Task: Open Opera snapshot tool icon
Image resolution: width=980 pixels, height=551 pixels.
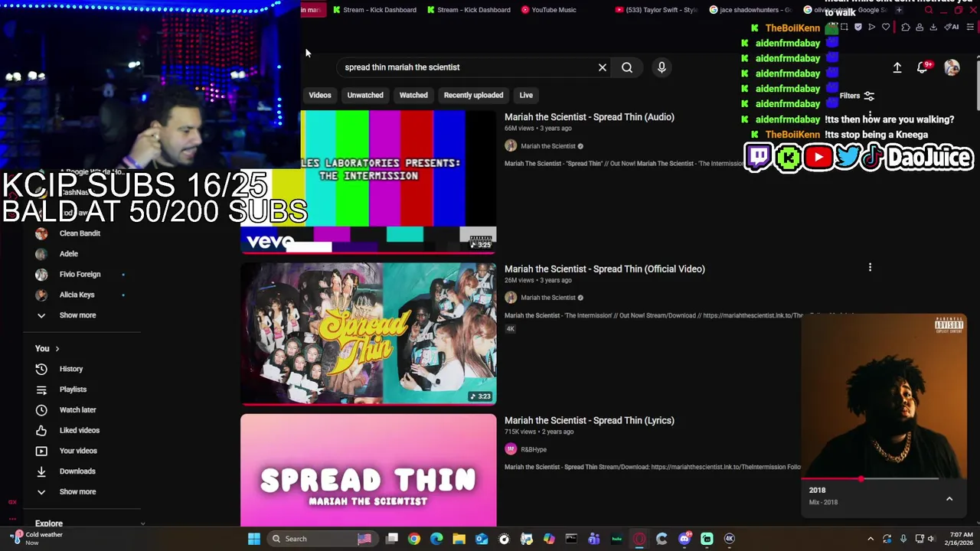Action: point(844,27)
